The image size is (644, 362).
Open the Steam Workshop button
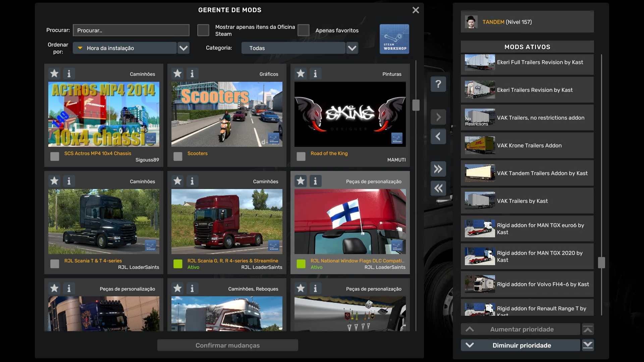tap(394, 39)
